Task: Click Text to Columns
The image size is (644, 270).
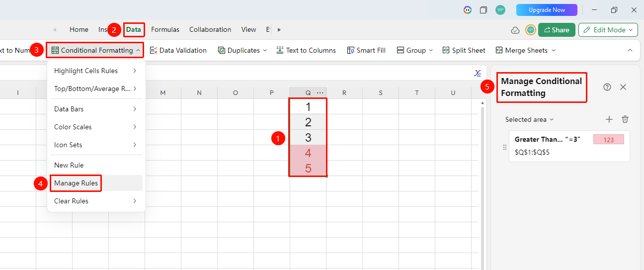Action: [306, 50]
